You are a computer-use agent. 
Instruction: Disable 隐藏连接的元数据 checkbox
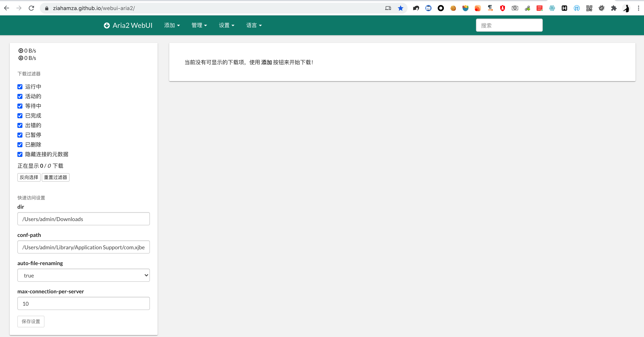tap(20, 154)
